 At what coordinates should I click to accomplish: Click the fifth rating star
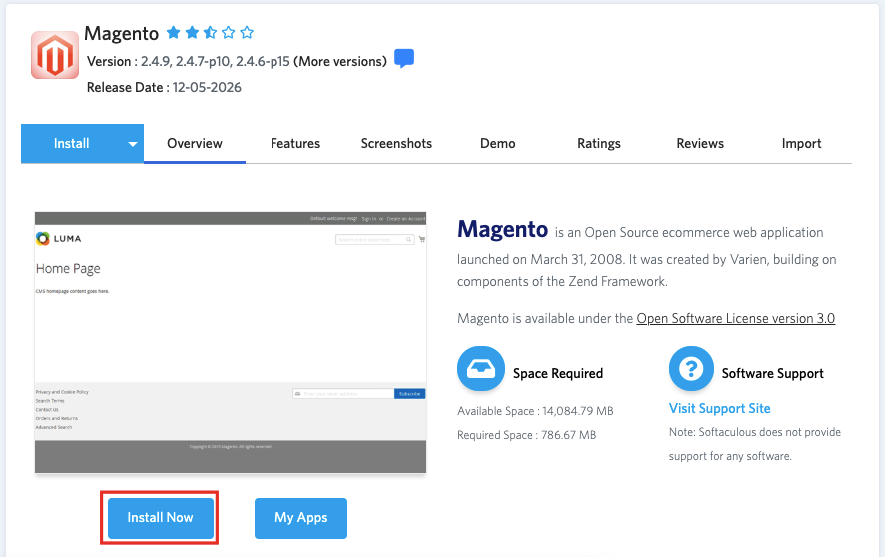click(247, 33)
